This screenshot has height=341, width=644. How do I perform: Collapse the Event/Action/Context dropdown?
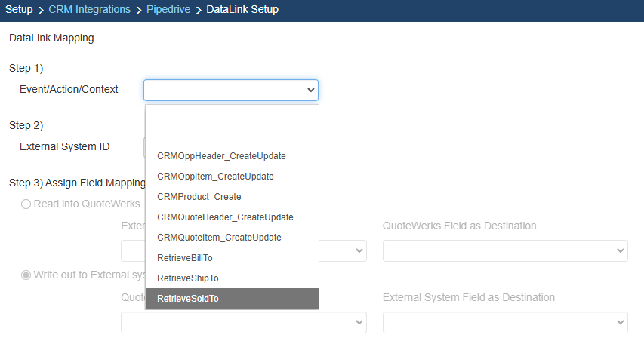pyautogui.click(x=231, y=90)
